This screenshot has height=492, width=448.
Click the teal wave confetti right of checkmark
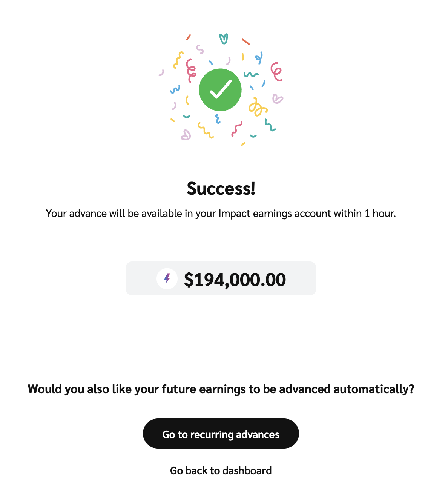click(x=251, y=74)
